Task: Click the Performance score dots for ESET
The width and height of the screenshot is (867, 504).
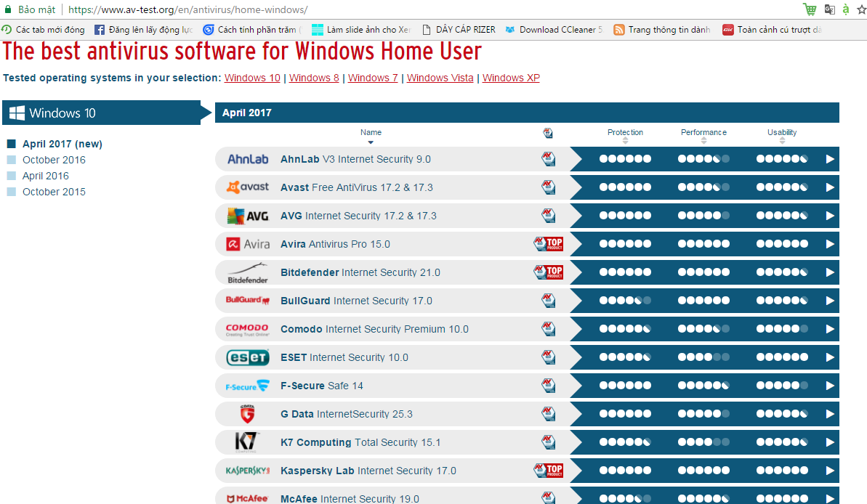Action: pyautogui.click(x=703, y=357)
